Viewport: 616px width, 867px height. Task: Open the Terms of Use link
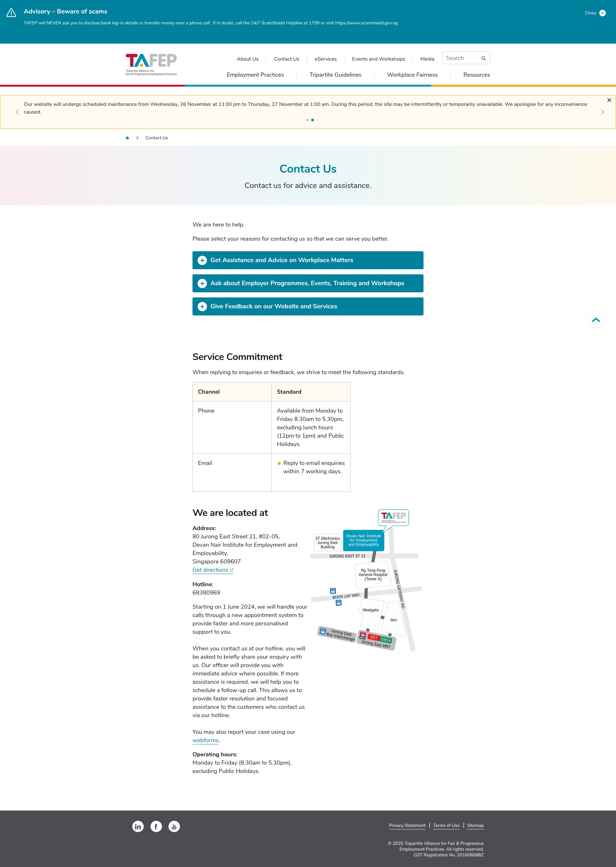coord(446,825)
